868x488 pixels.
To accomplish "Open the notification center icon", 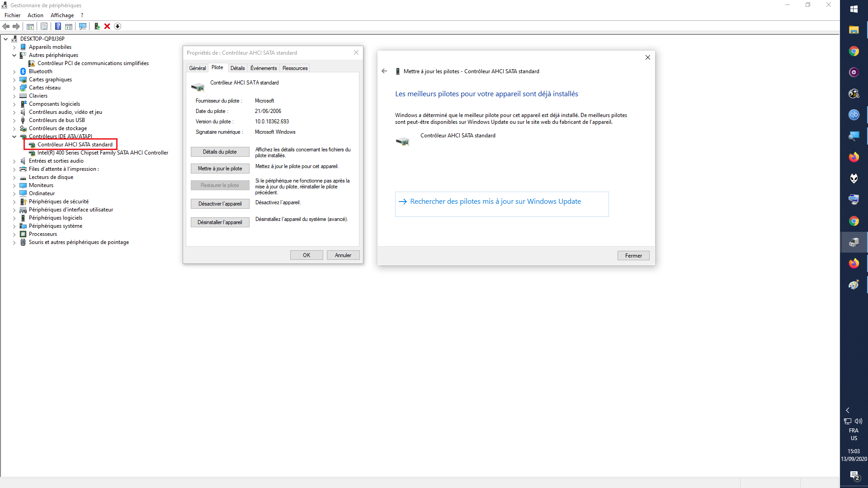I will 854,476.
